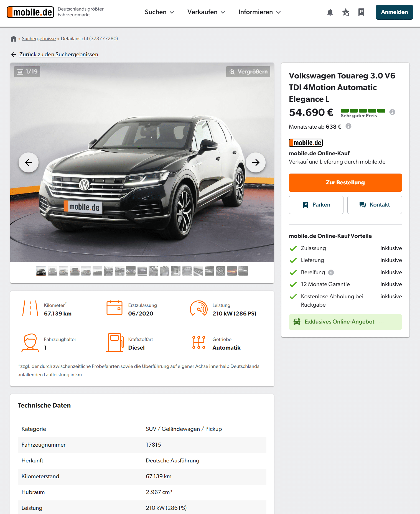Click the Anmelden button
The height and width of the screenshot is (514, 420).
point(394,12)
